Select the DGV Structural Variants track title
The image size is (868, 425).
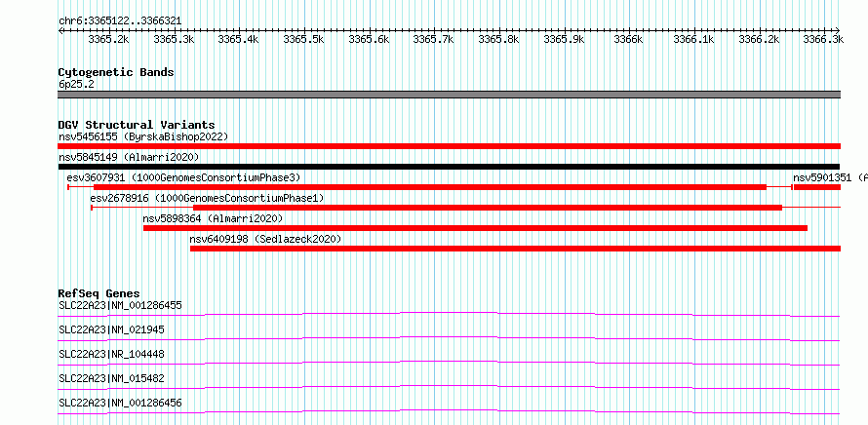point(137,125)
